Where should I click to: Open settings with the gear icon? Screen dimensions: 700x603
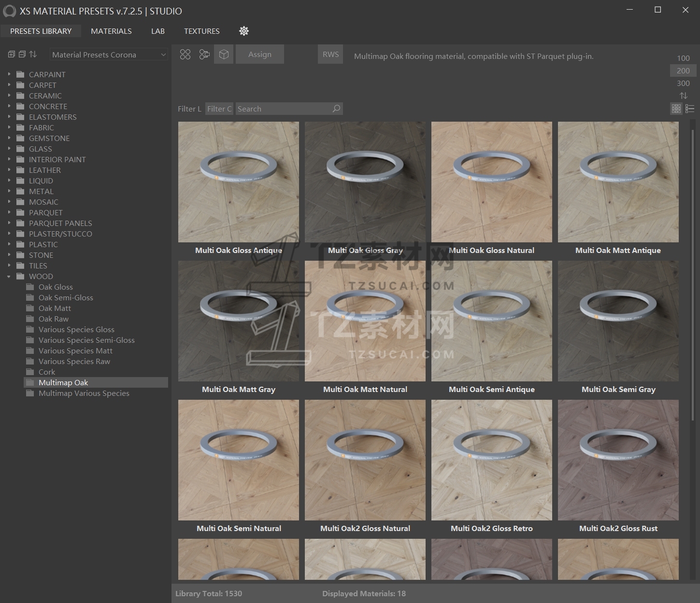(x=244, y=31)
